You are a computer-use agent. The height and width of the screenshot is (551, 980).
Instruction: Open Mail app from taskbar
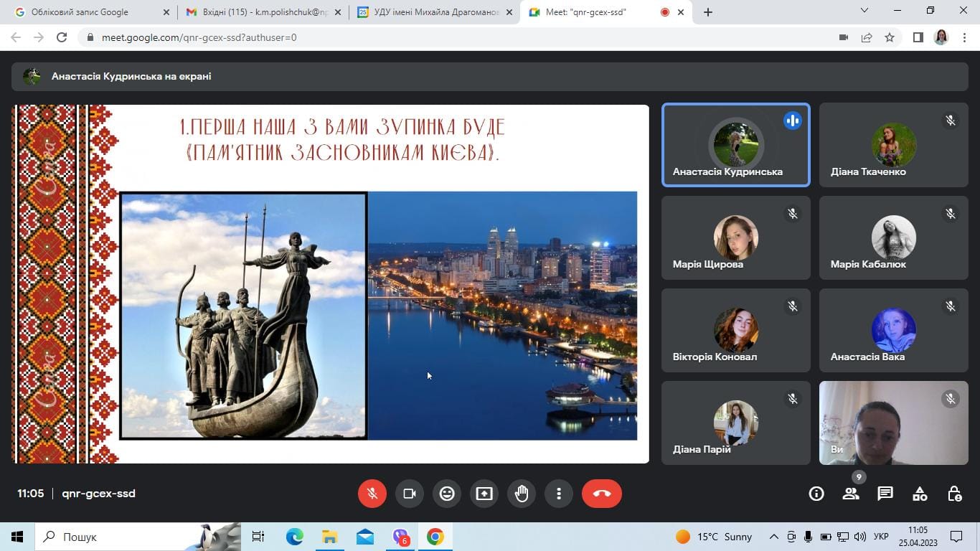tap(364, 537)
